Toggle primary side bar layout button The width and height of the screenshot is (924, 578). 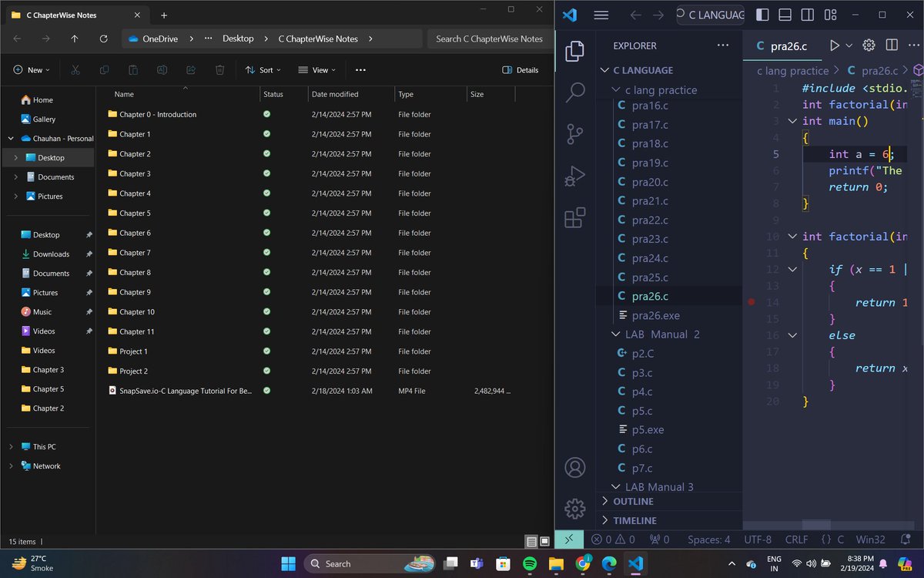click(762, 15)
